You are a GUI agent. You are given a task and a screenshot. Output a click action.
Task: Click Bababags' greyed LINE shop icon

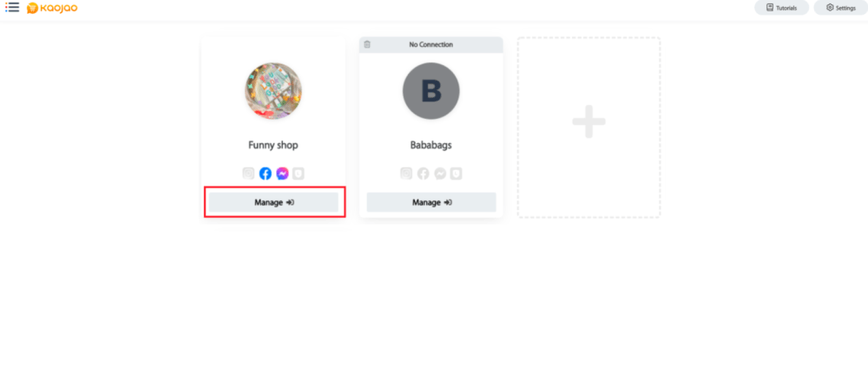coord(457,174)
